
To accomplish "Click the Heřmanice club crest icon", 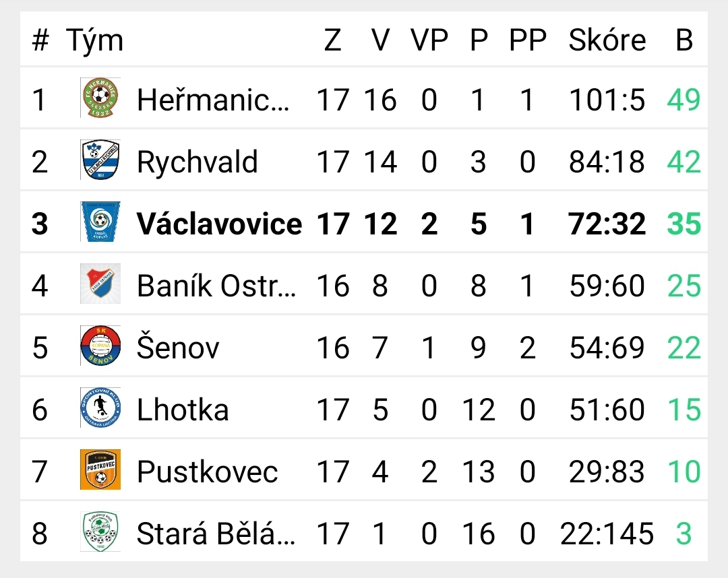I will pyautogui.click(x=100, y=98).
